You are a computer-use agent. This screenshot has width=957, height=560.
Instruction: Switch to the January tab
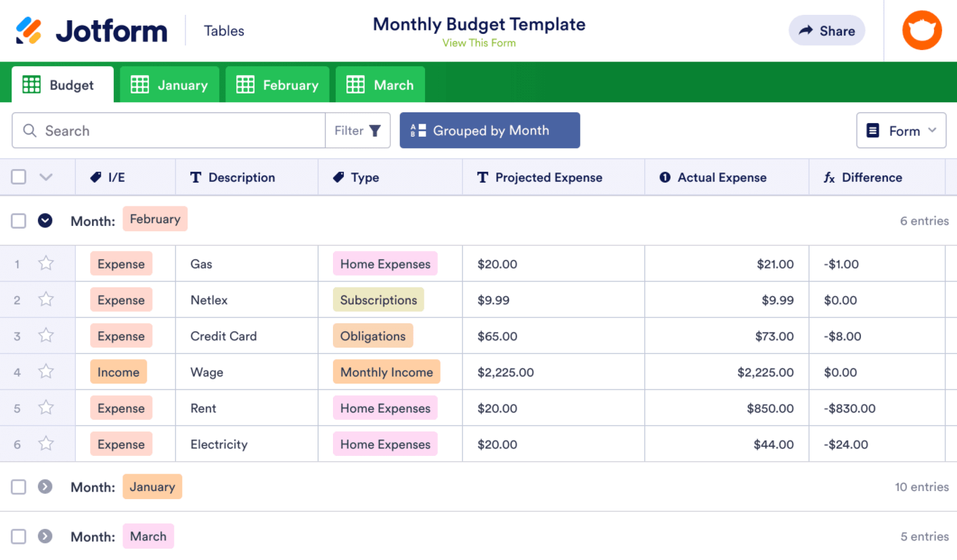(x=170, y=85)
